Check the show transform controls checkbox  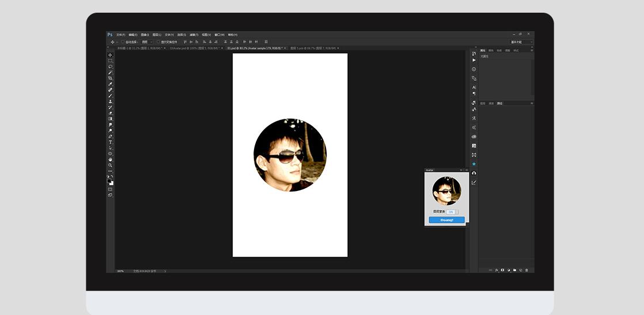[x=158, y=42]
